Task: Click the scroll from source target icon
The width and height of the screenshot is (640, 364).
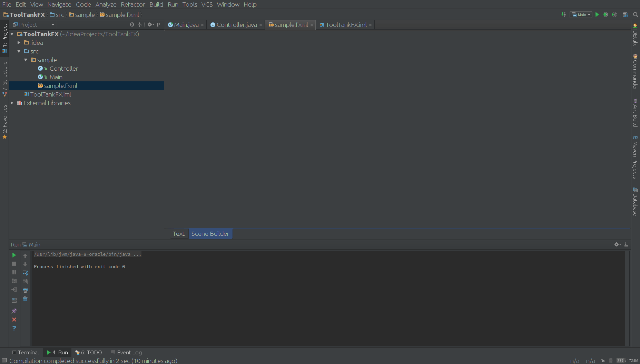Action: click(132, 25)
